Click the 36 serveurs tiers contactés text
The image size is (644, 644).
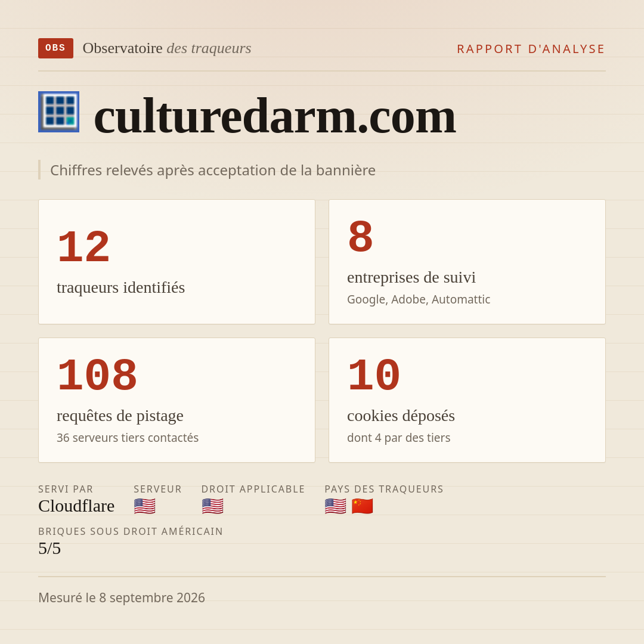(x=128, y=438)
